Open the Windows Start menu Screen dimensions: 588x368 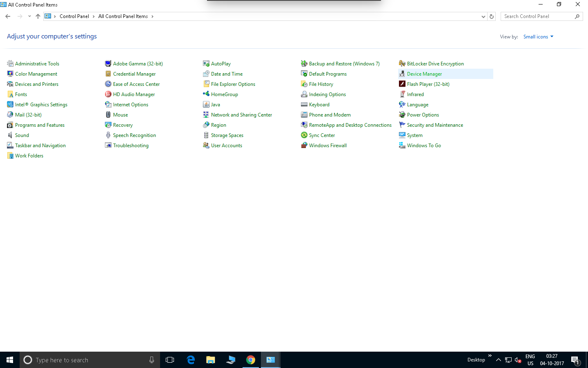point(10,360)
